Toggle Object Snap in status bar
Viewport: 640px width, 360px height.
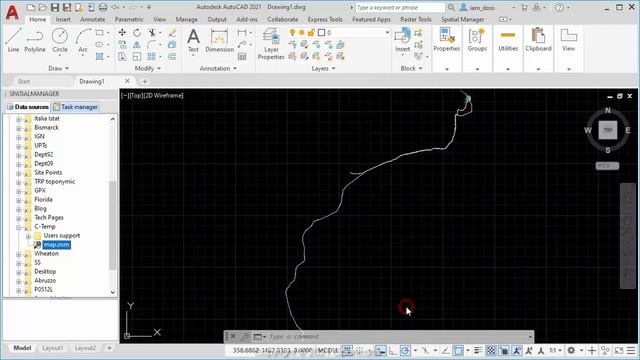[458, 350]
